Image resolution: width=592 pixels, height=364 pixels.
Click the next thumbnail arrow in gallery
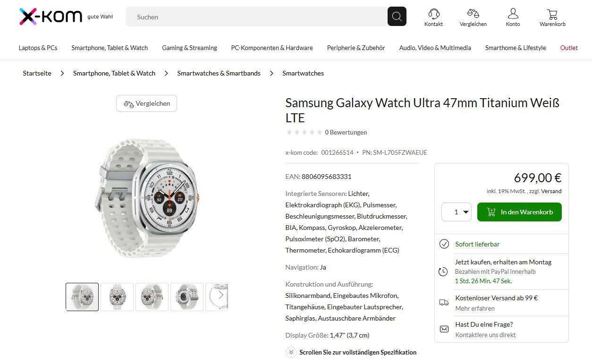point(221,296)
